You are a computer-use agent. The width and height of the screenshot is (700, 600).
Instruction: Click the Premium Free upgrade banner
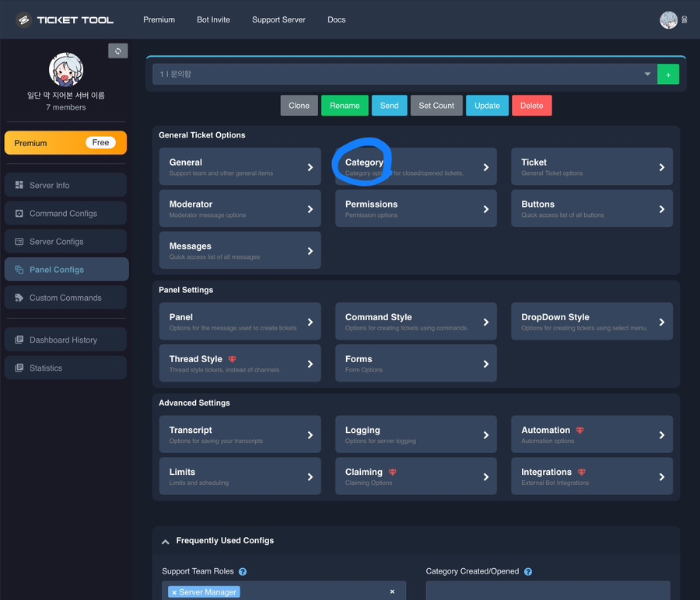pos(65,143)
